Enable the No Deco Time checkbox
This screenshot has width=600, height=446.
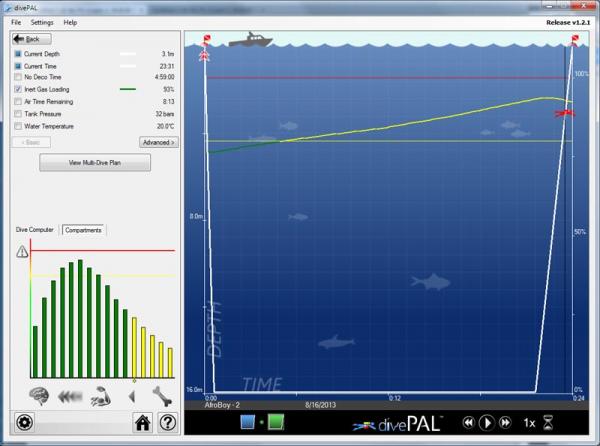pyautogui.click(x=18, y=76)
